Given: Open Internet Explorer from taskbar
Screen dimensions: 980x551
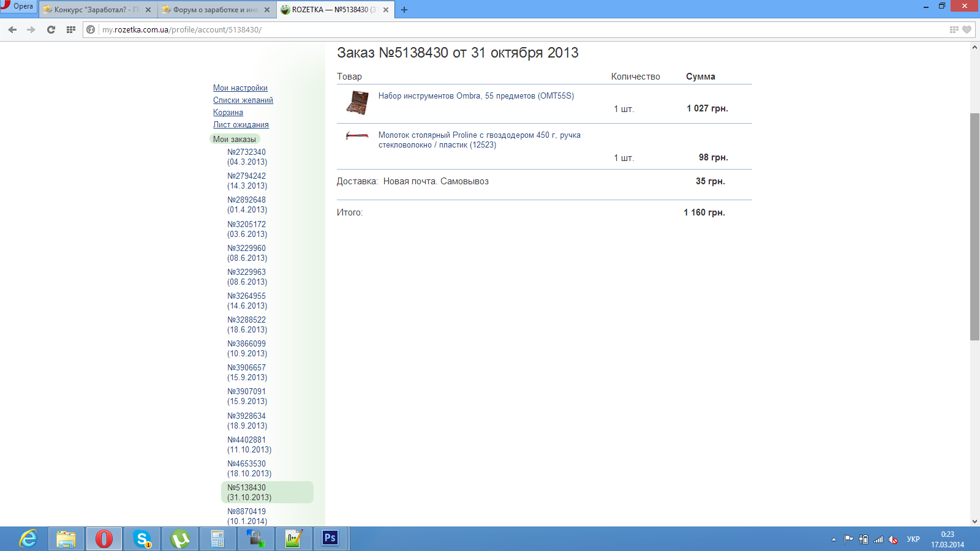Looking at the screenshot, I should pyautogui.click(x=28, y=539).
